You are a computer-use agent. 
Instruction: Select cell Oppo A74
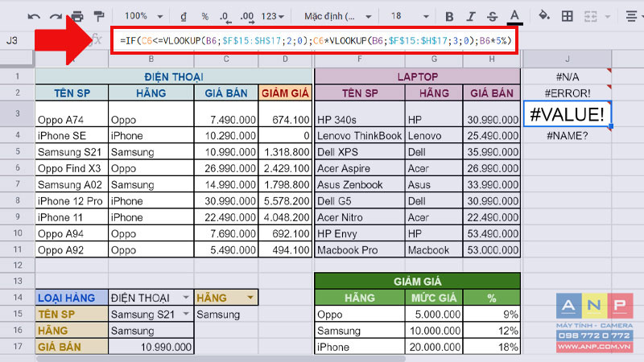[72, 113]
